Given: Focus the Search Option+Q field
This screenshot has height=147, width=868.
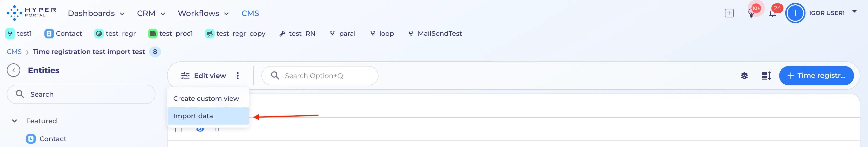Looking at the screenshot, I should click(320, 76).
